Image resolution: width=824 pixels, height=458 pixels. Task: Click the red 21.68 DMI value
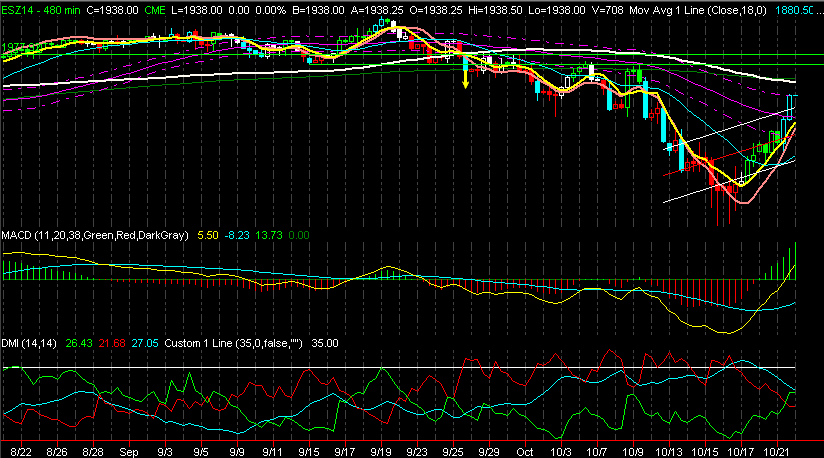point(112,344)
